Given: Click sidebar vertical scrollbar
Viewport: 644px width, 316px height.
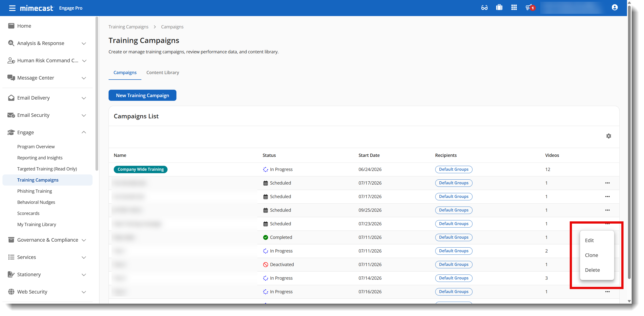Looking at the screenshot, I should tap(97, 94).
